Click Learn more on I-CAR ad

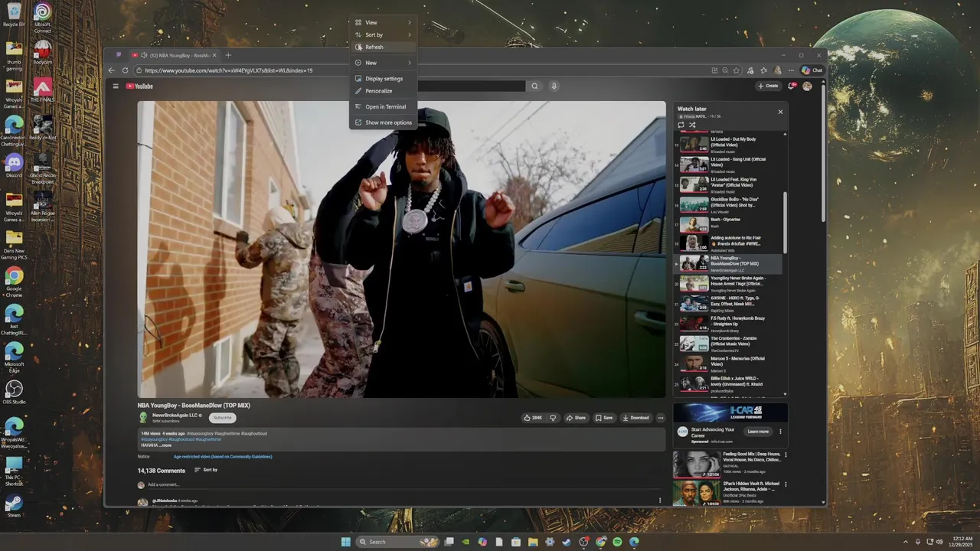pyautogui.click(x=758, y=432)
